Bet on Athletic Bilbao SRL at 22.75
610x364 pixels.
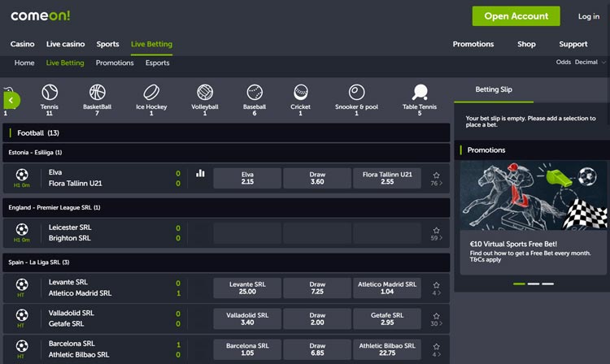point(387,349)
